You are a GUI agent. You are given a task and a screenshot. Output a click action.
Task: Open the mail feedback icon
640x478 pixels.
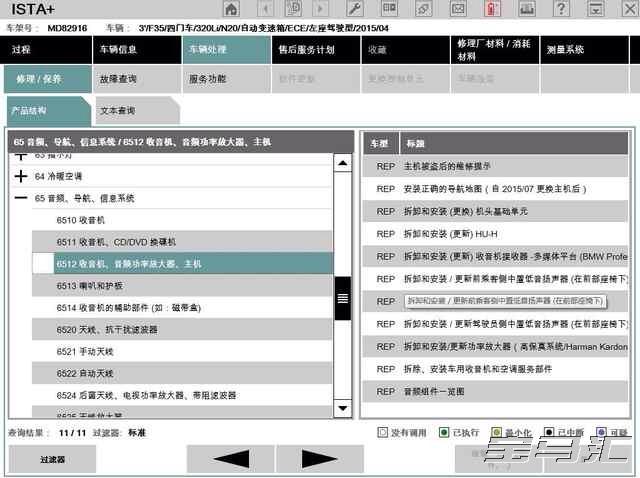tap(458, 9)
